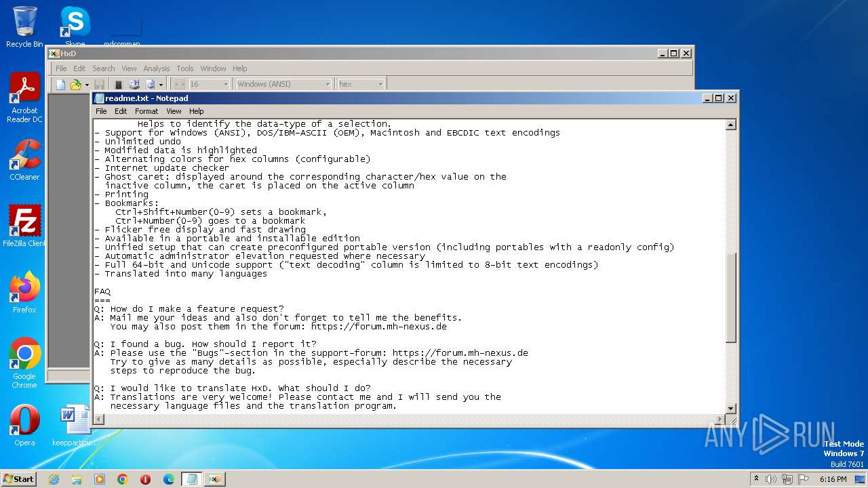
Task: Click the New file icon in HxD toolbar
Action: point(60,84)
